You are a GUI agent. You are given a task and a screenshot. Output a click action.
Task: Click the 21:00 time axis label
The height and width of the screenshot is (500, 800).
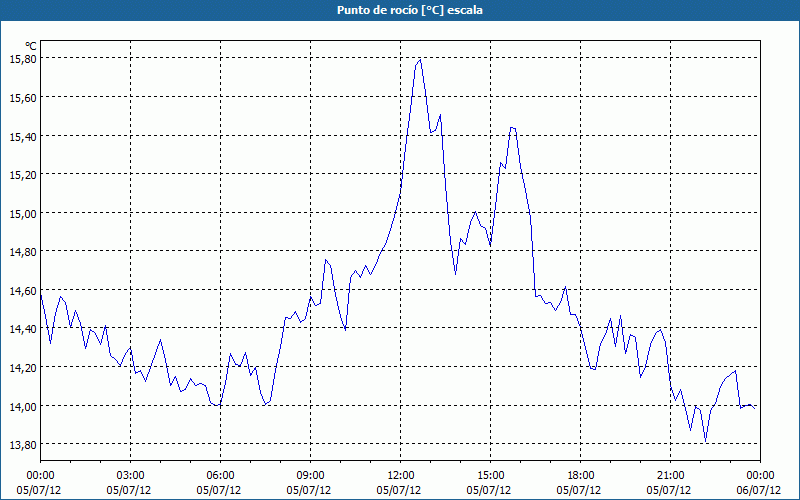[670, 476]
